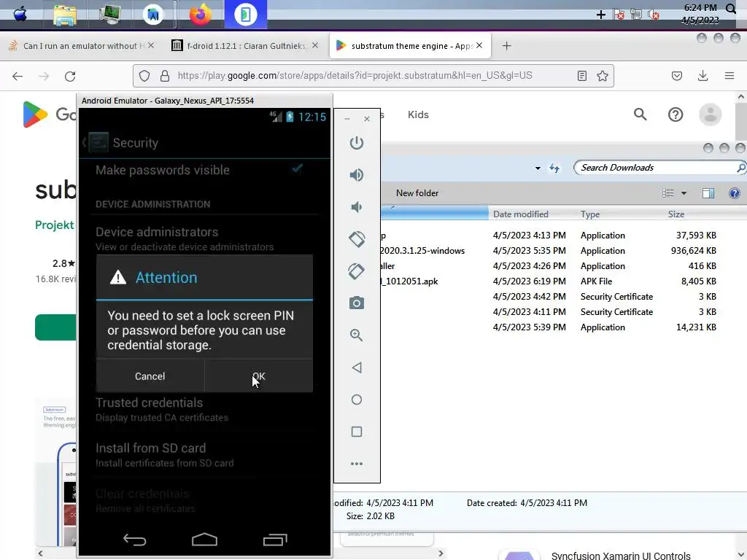Tap the emulator toolbar back triangle
The image size is (747, 560).
(x=356, y=367)
